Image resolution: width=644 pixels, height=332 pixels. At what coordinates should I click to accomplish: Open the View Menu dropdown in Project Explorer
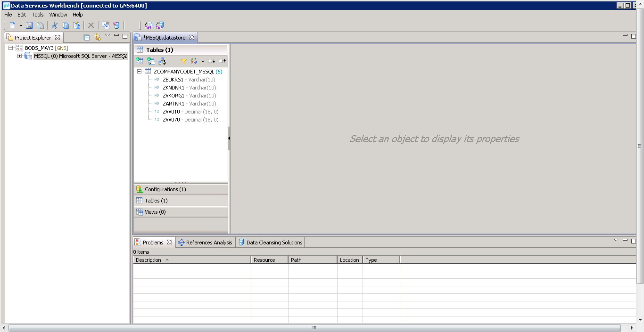[107, 36]
